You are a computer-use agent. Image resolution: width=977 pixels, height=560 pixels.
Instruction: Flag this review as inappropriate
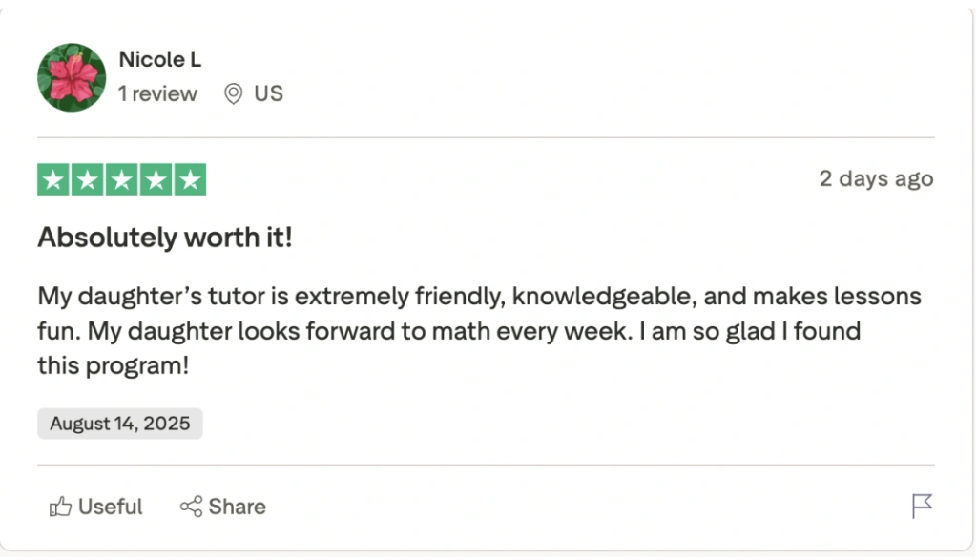click(922, 507)
